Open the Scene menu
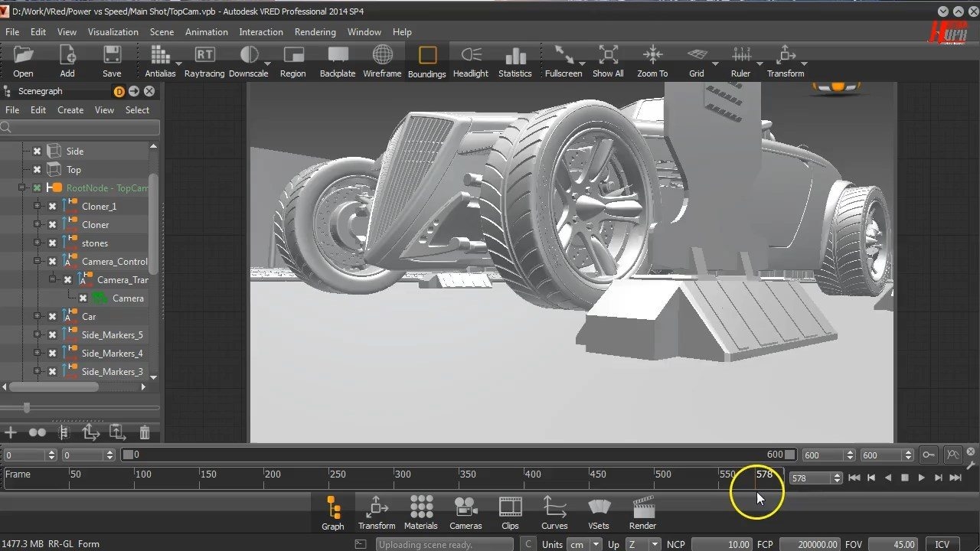This screenshot has width=980, height=551. 162,32
